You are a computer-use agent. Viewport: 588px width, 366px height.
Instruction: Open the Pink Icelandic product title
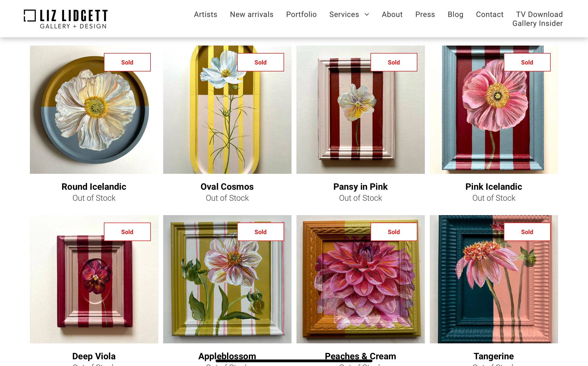point(494,186)
